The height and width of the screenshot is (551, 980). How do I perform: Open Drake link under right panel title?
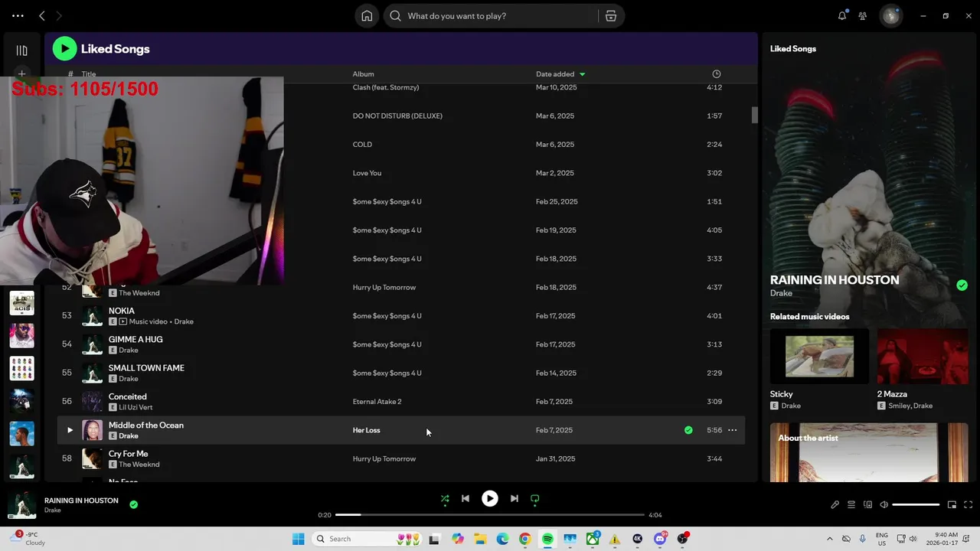coord(781,293)
